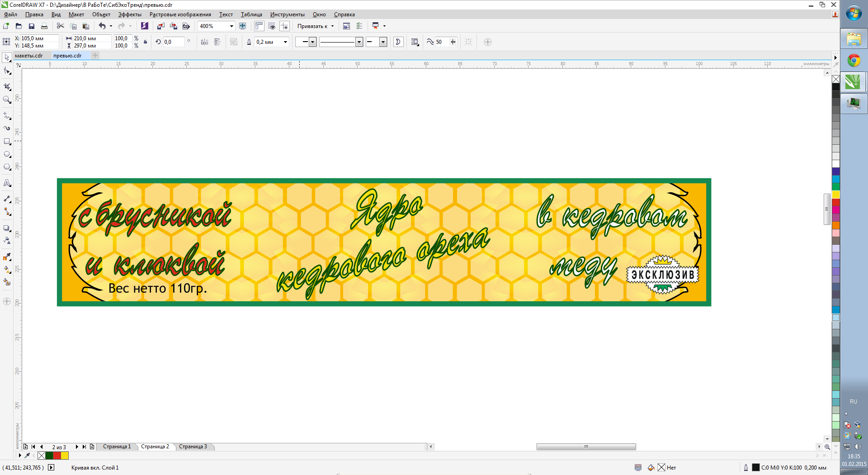Open the Растровые изображения menu
The height and width of the screenshot is (475, 868).
point(180,14)
